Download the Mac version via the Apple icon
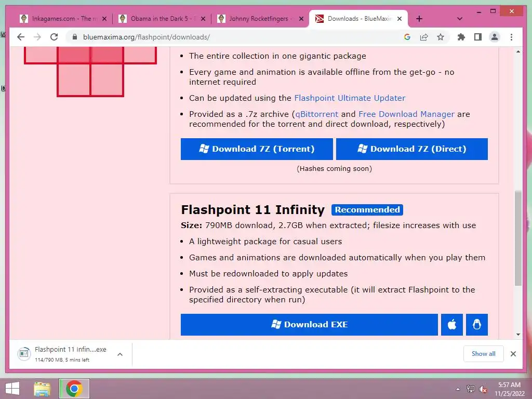 (x=452, y=325)
